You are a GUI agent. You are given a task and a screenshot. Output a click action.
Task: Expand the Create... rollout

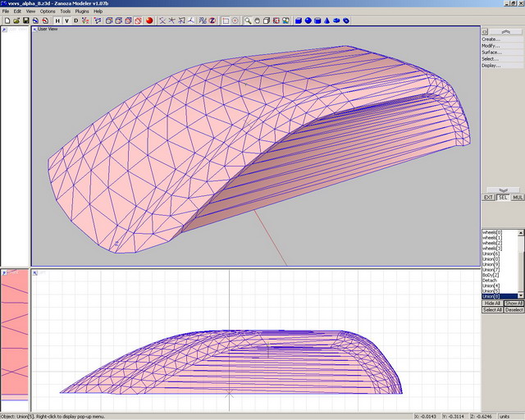pos(491,39)
